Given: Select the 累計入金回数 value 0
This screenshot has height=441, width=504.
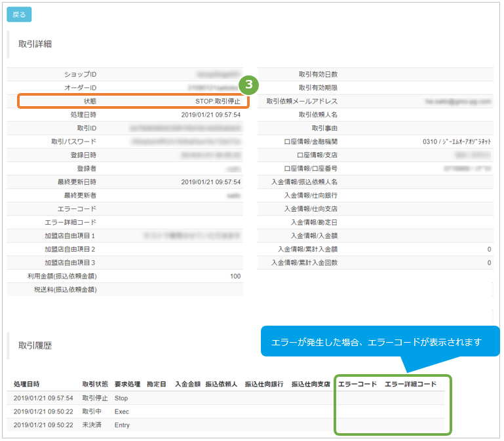Looking at the screenshot, I should (x=489, y=263).
